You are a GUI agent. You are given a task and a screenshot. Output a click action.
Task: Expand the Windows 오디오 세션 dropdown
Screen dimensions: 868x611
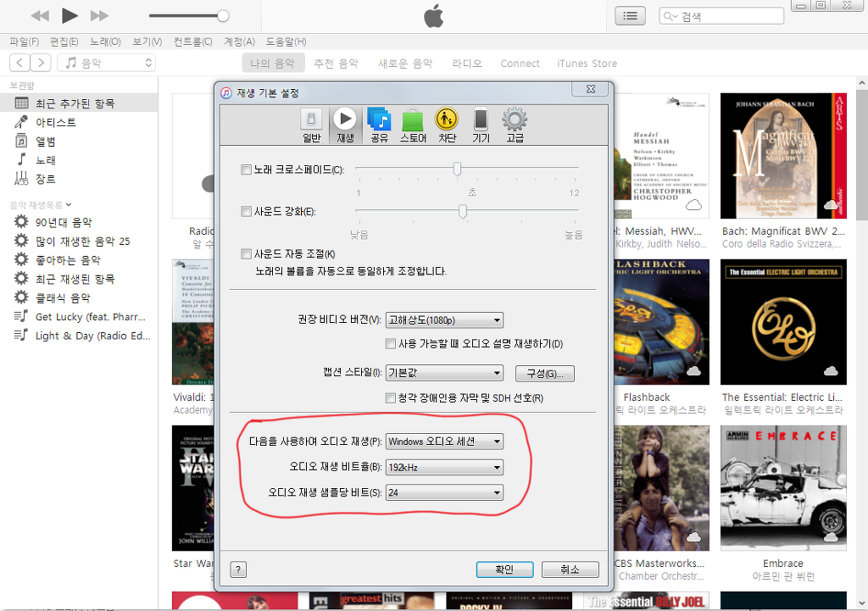click(x=444, y=442)
